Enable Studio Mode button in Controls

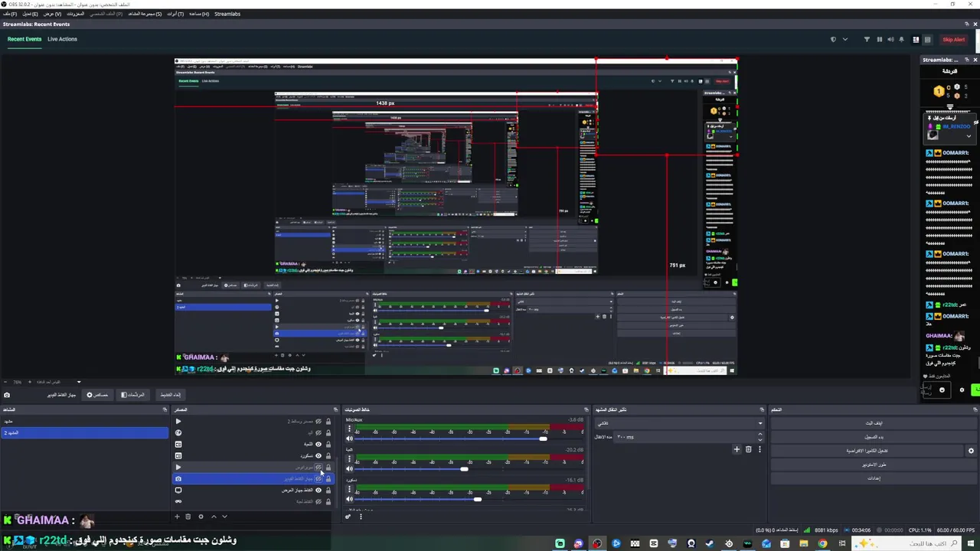tap(874, 465)
